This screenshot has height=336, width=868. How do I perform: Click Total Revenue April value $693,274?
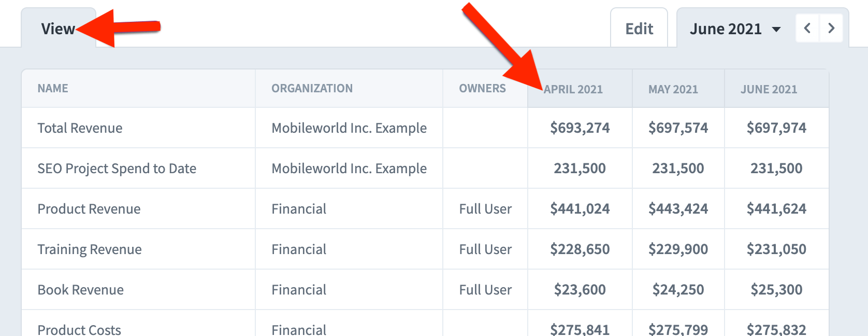pyautogui.click(x=580, y=128)
